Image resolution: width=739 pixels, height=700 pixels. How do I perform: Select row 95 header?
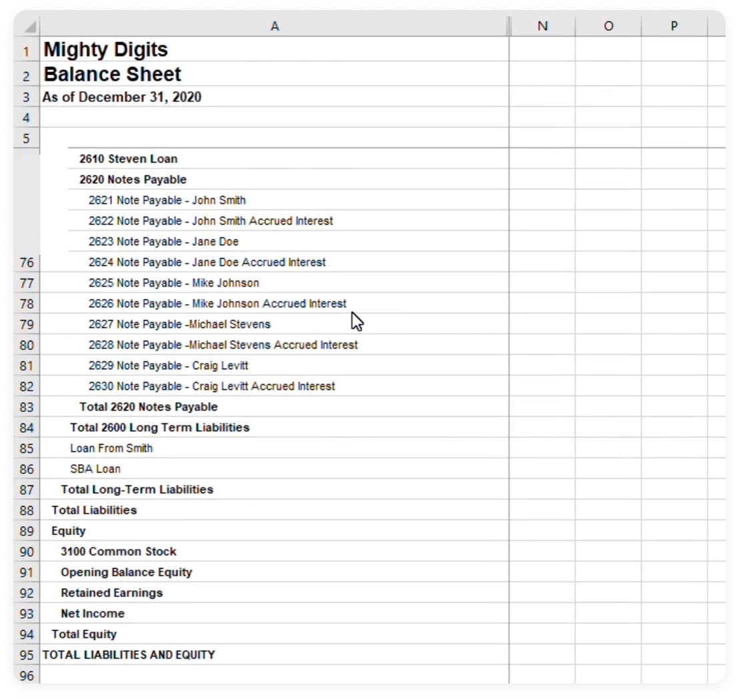27,655
